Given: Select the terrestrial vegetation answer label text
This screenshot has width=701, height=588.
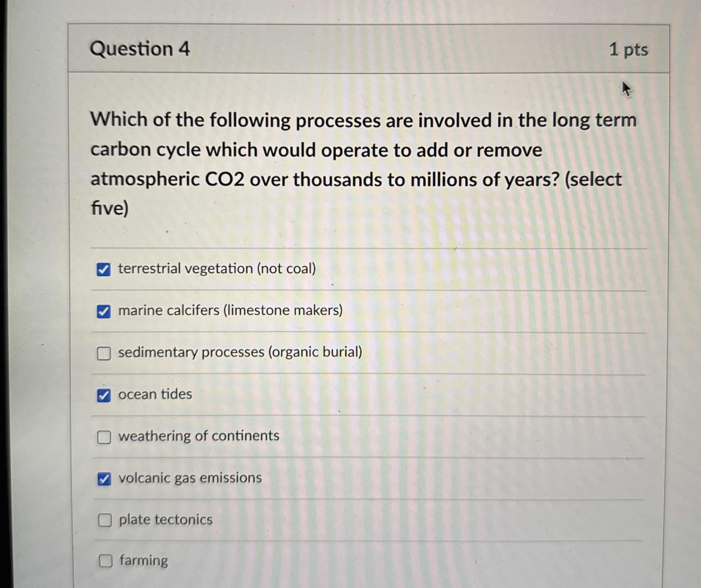Looking at the screenshot, I should point(217,269).
